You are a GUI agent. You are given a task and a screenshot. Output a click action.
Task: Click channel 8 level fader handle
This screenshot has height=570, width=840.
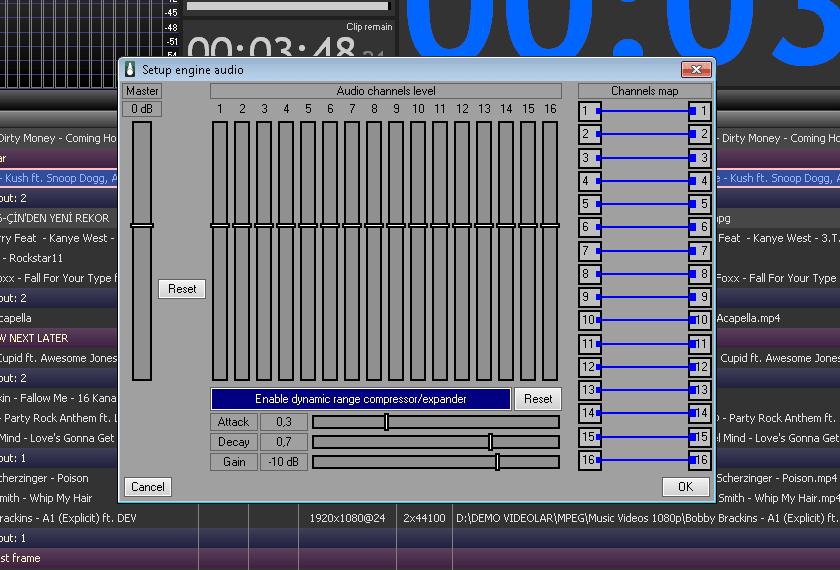374,225
